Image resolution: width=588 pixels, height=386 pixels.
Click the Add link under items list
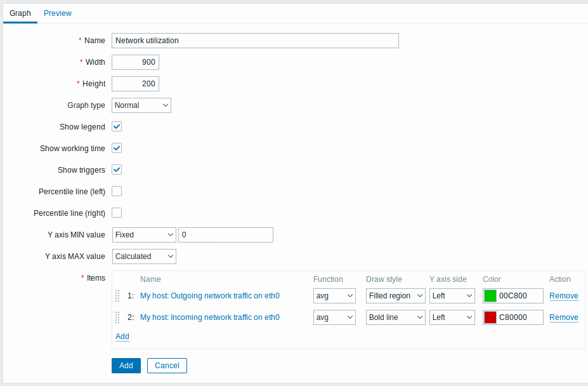(x=122, y=336)
